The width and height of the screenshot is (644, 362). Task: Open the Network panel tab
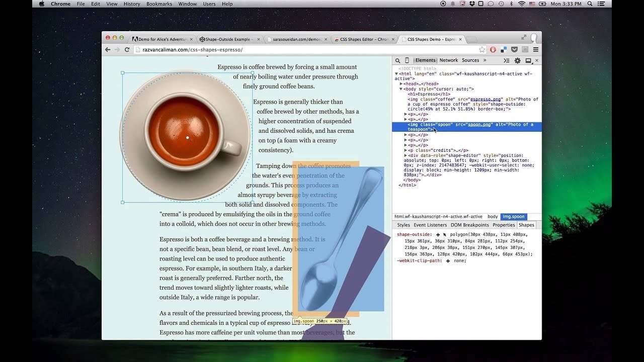(x=449, y=60)
